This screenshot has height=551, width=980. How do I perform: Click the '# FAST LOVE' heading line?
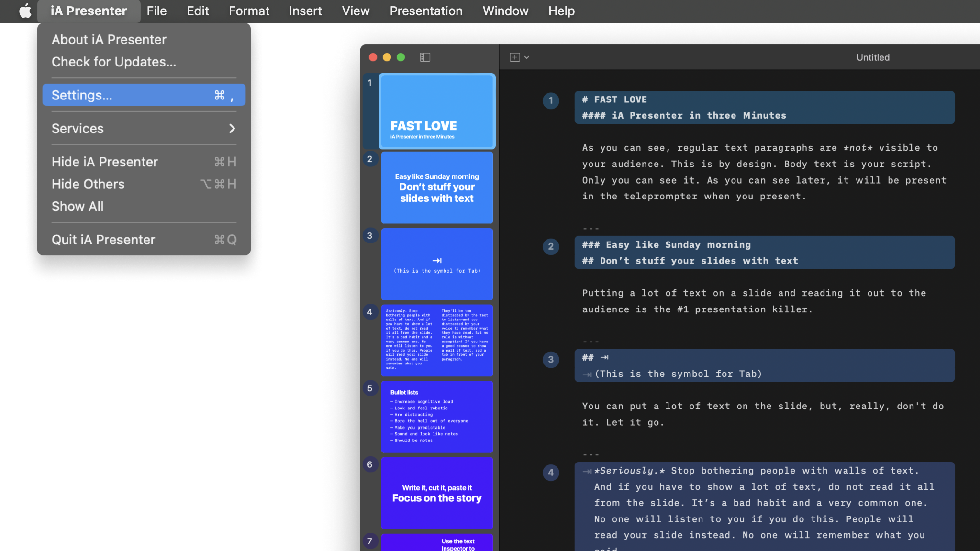[614, 99]
